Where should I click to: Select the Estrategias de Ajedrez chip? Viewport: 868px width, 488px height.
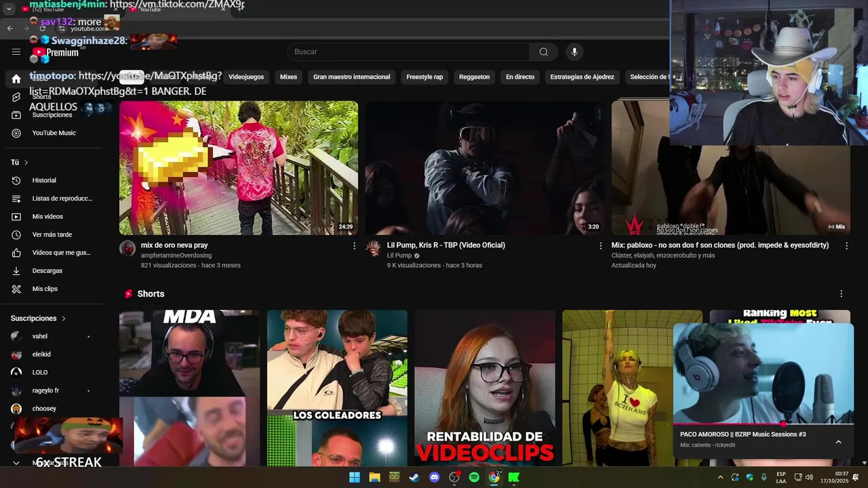click(x=583, y=77)
